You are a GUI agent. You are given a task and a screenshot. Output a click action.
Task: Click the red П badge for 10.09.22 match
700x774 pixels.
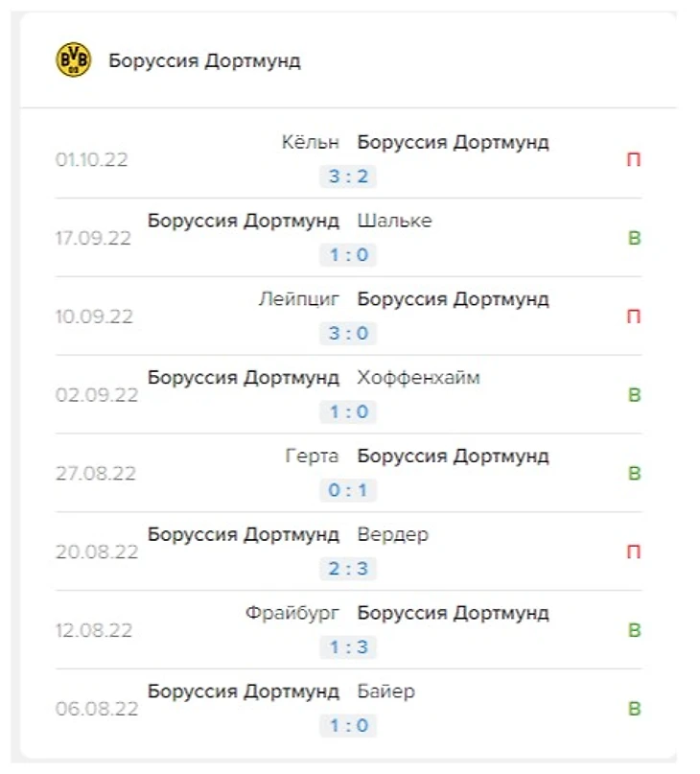[x=634, y=317]
